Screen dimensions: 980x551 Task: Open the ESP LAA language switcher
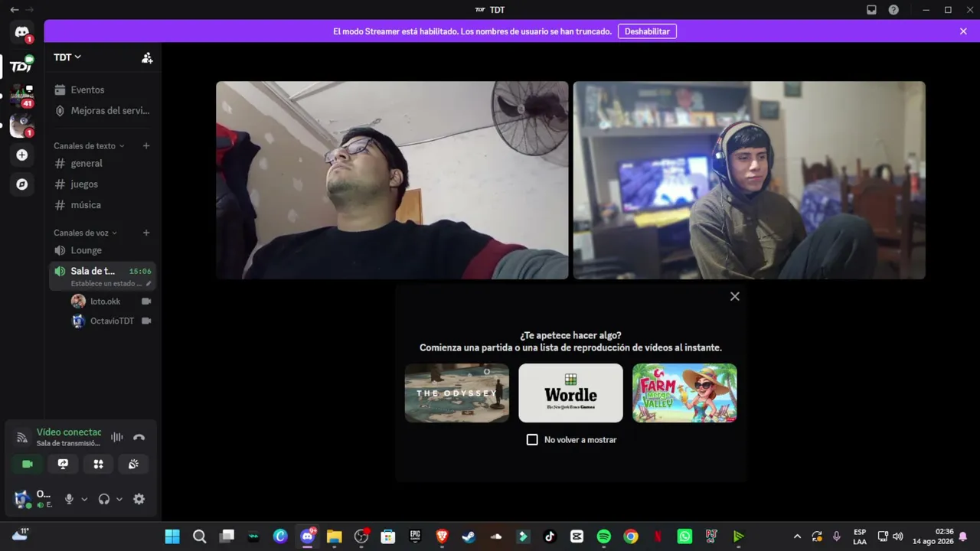tap(860, 536)
